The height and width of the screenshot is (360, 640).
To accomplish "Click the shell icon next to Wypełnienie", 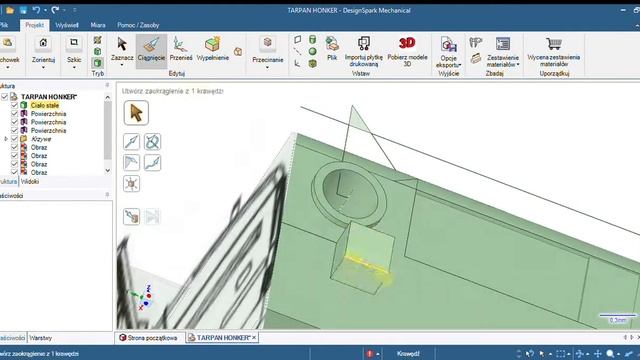I will tap(238, 51).
